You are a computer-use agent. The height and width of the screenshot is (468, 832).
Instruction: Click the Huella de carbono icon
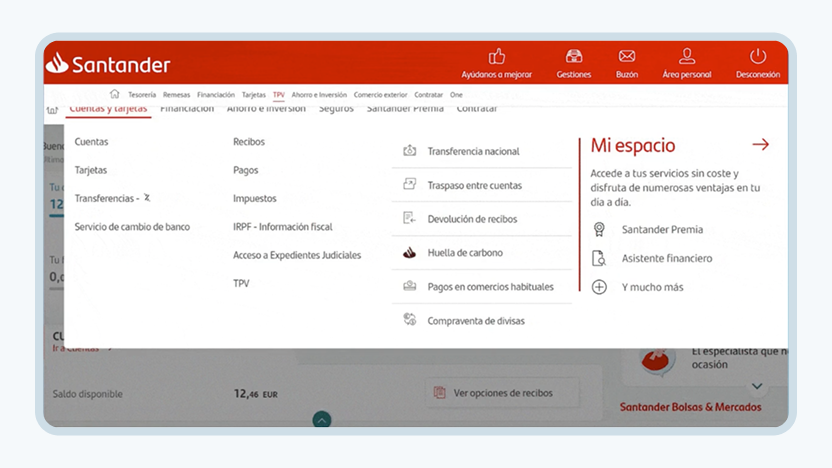[x=410, y=253]
